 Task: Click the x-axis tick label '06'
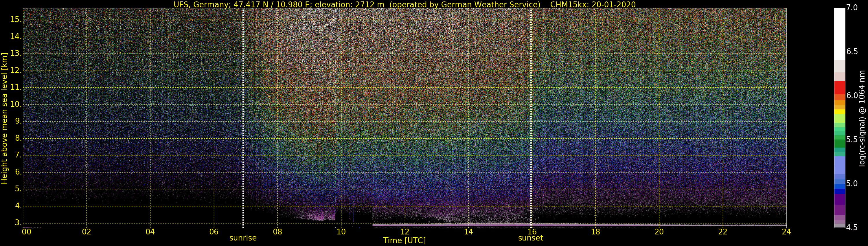[214, 232]
